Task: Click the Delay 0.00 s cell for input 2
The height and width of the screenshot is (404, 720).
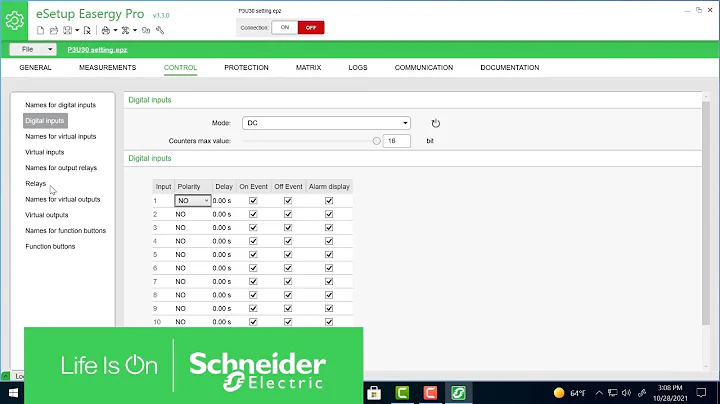Action: click(x=222, y=214)
